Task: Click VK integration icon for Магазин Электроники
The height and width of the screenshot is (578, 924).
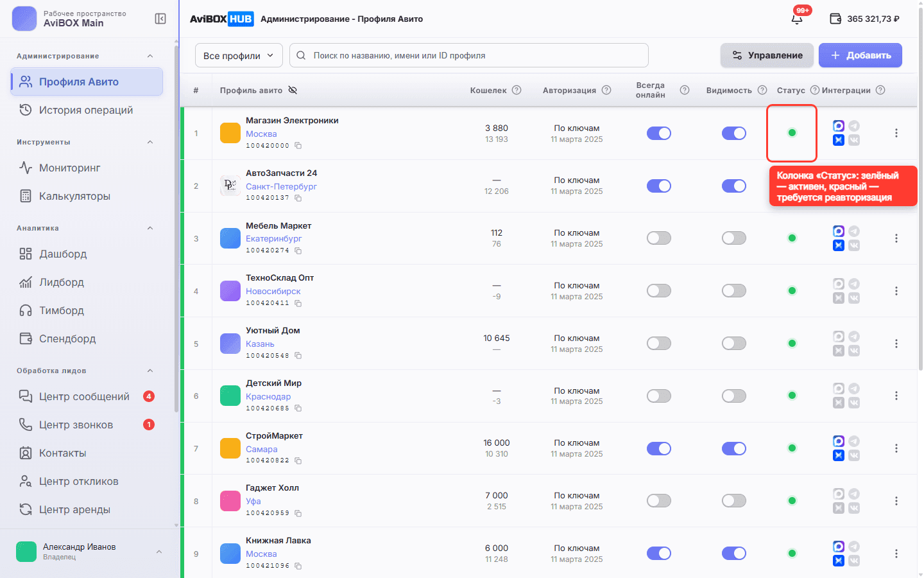Action: 854,140
